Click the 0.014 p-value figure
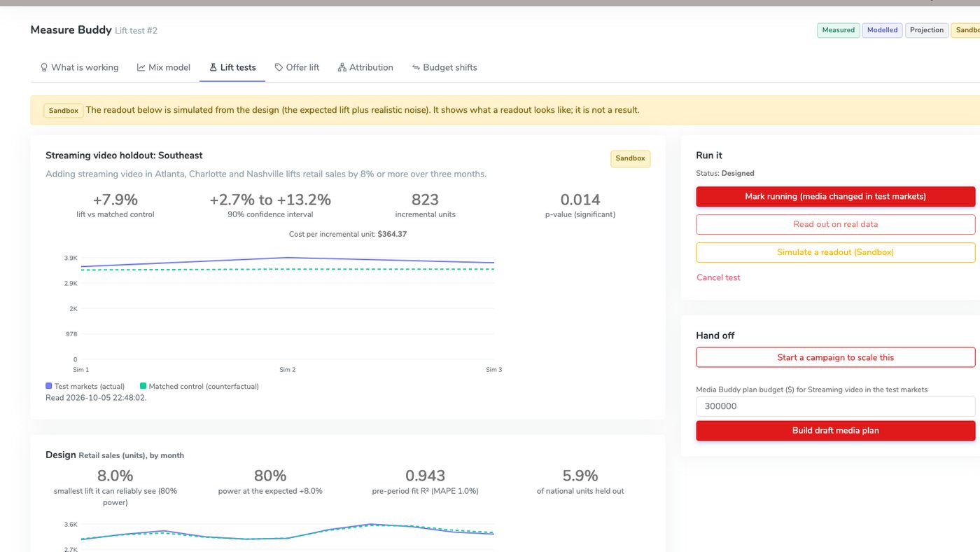Image resolution: width=980 pixels, height=552 pixels. [580, 200]
